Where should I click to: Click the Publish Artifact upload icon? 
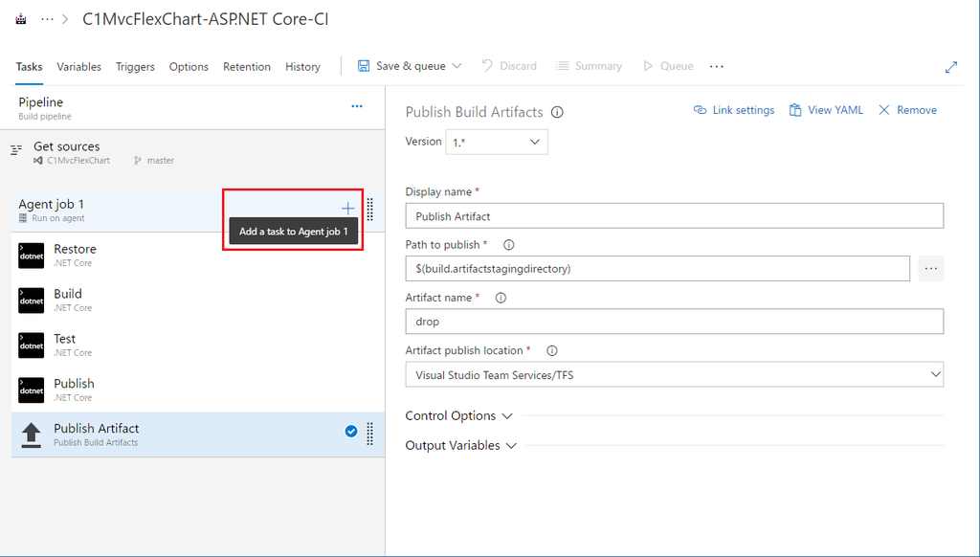point(32,435)
